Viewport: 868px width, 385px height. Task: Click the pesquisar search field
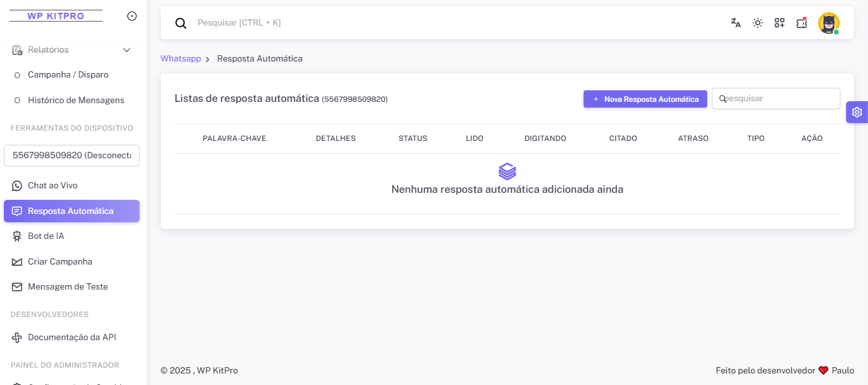(x=776, y=99)
